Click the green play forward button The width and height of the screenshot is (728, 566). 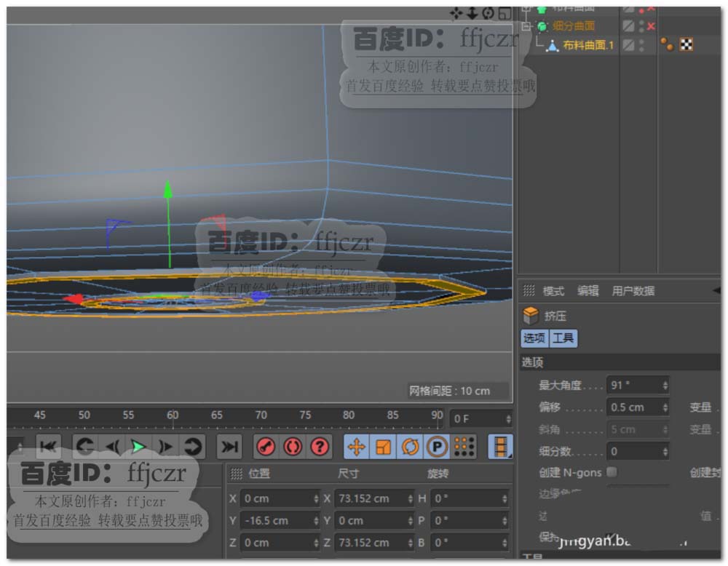[138, 447]
